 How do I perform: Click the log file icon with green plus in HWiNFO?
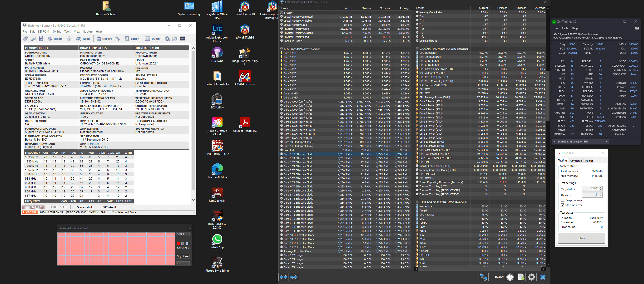tap(521, 277)
